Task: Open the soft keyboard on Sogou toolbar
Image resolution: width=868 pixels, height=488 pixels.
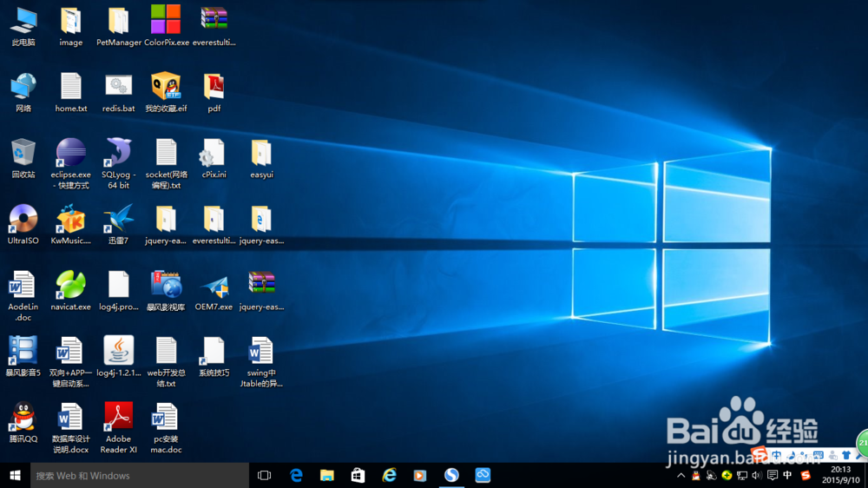Action: tap(819, 455)
